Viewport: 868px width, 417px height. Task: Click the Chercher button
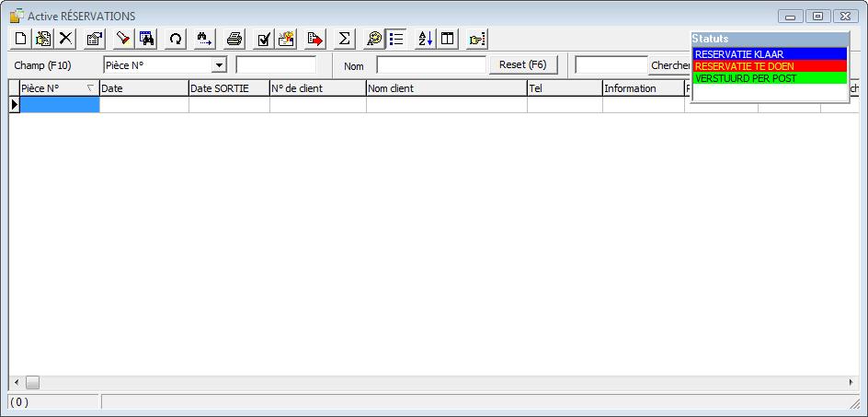pos(669,65)
